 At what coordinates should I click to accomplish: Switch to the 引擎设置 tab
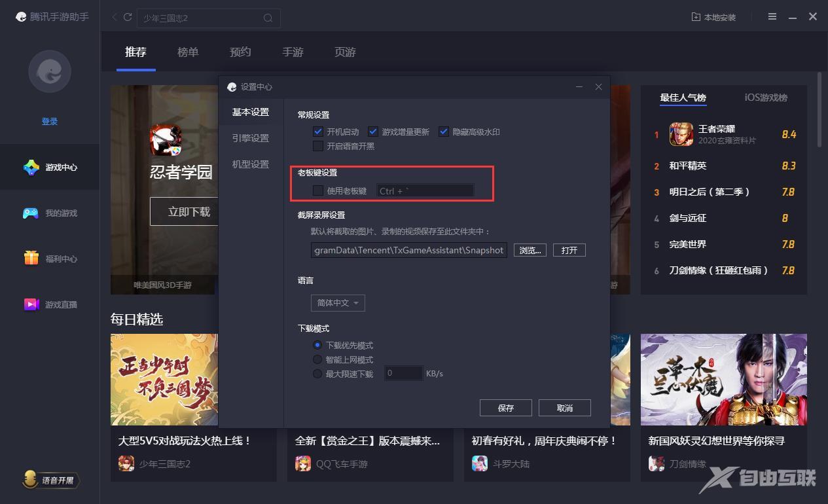click(x=251, y=139)
